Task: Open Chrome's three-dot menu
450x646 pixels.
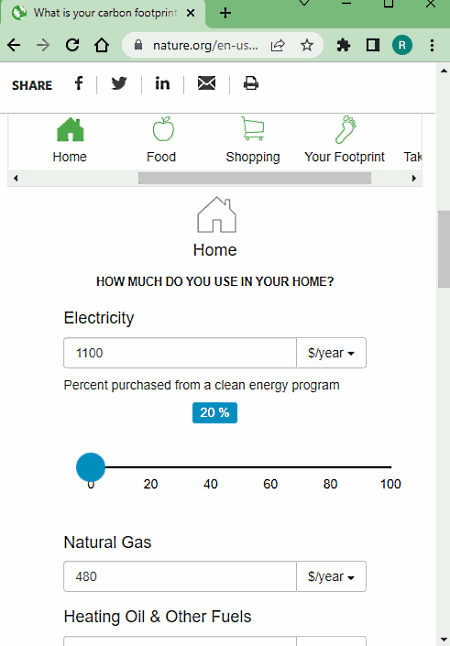Action: [432, 45]
